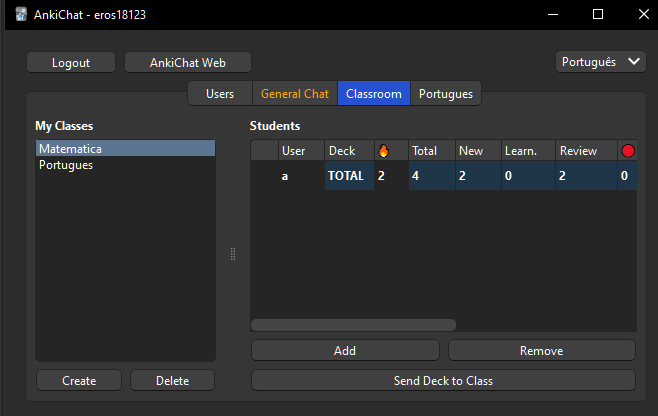The height and width of the screenshot is (416, 658).
Task: Open AnkiChat Web
Action: 188,62
